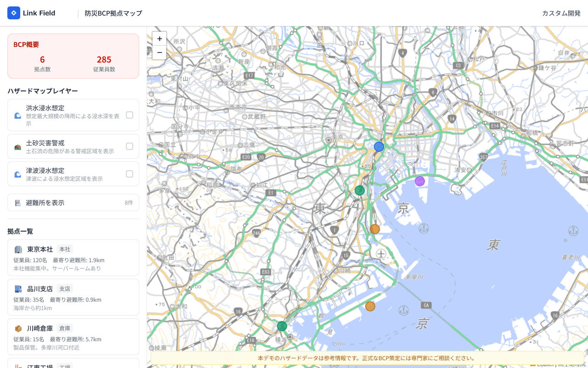Zoom in on the map
The width and height of the screenshot is (588, 368).
(x=159, y=39)
